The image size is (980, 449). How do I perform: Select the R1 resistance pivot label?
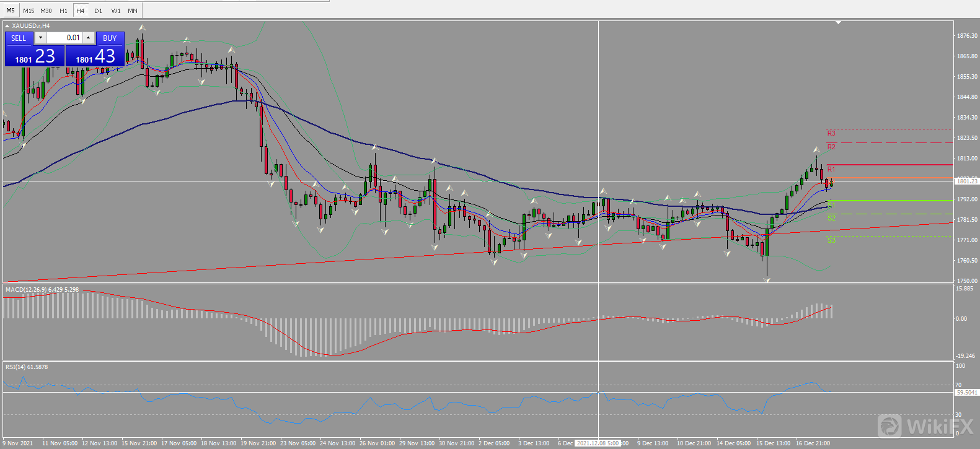point(831,169)
